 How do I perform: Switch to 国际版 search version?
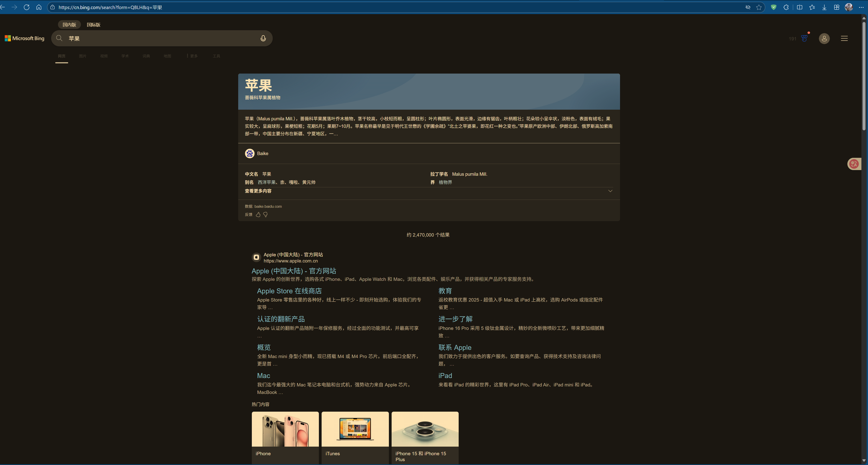pos(93,25)
